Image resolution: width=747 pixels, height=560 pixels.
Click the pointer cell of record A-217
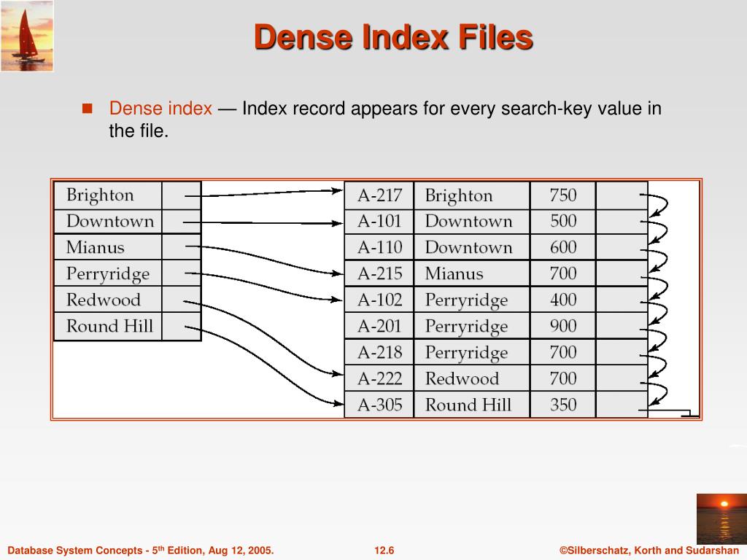[622, 195]
